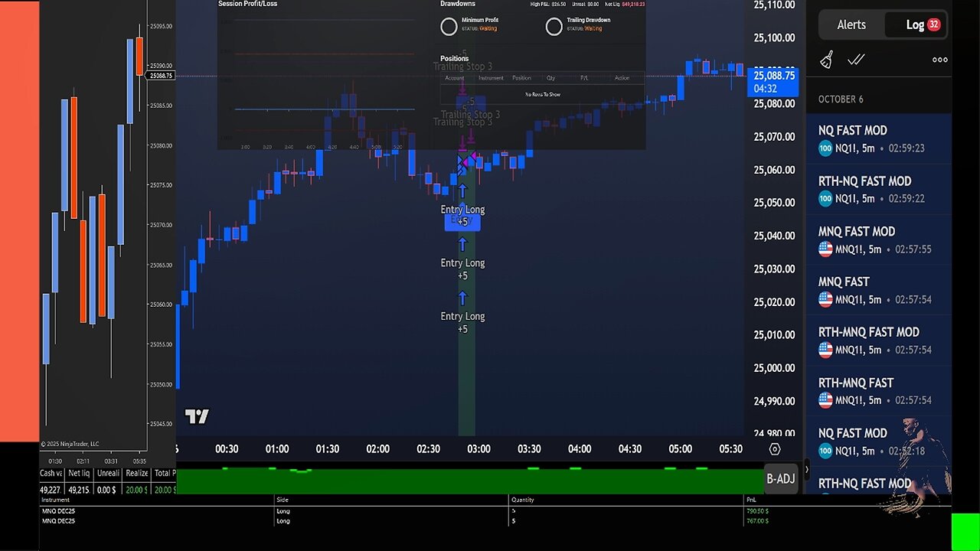The image size is (980, 551).
Task: Click the TradingView logo on the chart
Action: coord(197,416)
